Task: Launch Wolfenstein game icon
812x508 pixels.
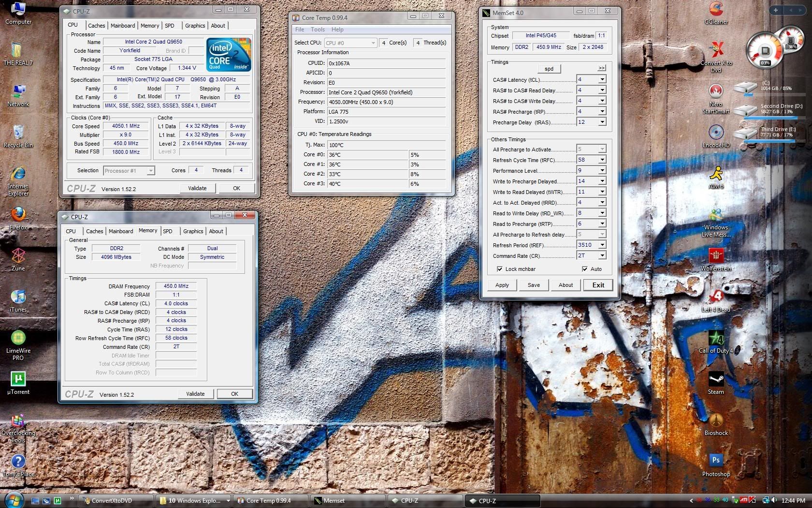Action: pos(716,259)
